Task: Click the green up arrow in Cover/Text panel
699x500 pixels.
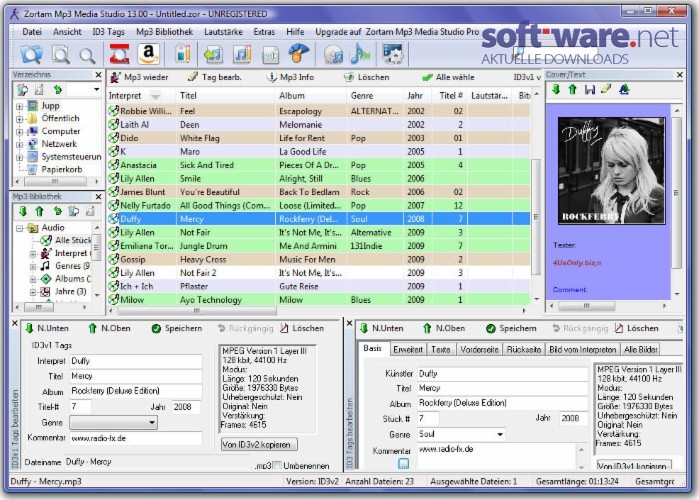Action: [x=573, y=90]
